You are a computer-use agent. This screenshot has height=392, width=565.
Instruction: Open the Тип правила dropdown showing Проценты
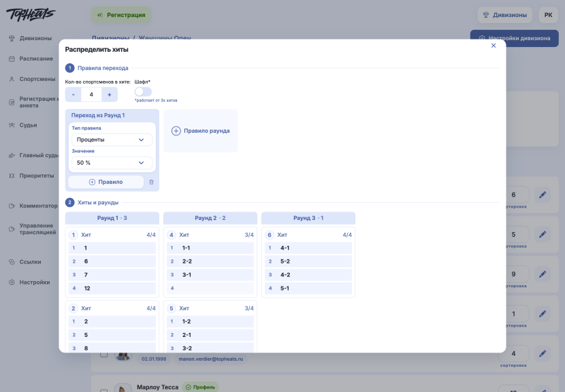112,140
